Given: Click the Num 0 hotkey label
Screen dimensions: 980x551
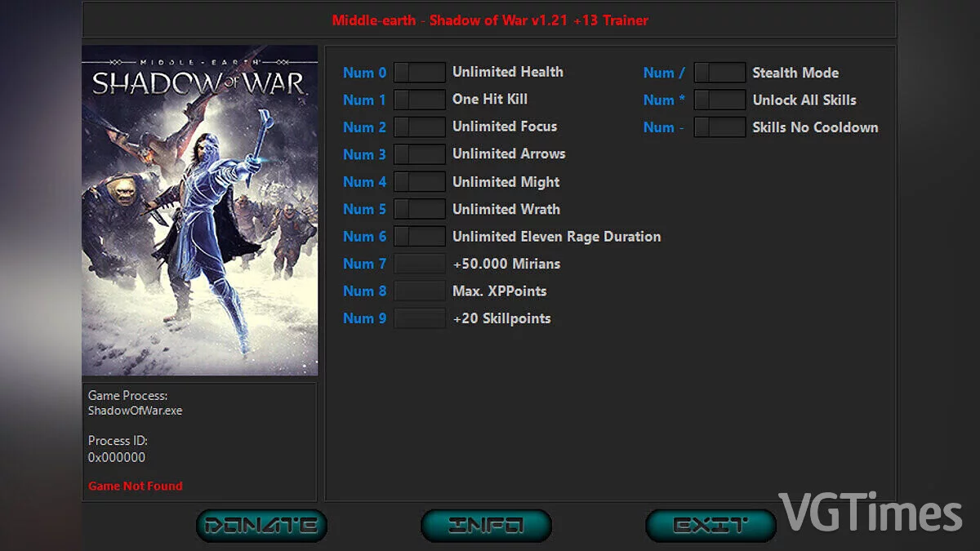Looking at the screenshot, I should tap(364, 73).
